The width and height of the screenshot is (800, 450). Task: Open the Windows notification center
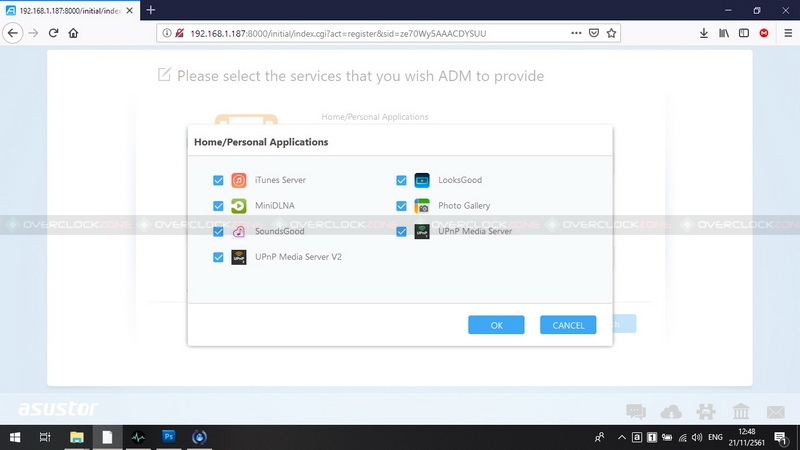[x=781, y=437]
